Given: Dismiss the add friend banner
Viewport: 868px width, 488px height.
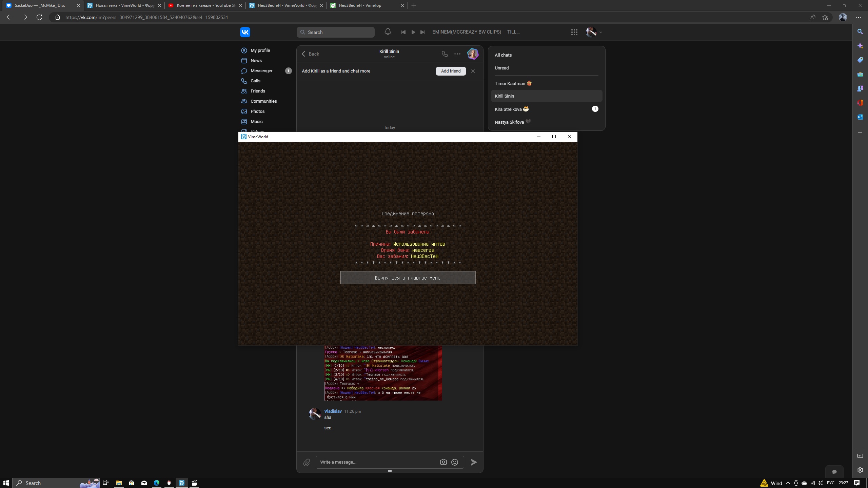Looking at the screenshot, I should [473, 71].
